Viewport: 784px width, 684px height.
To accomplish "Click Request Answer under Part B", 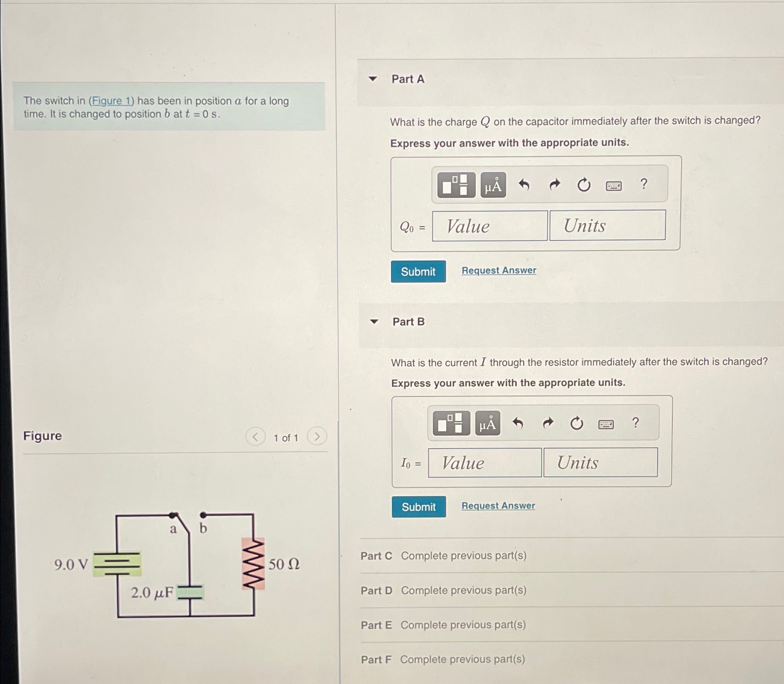I will click(x=497, y=505).
